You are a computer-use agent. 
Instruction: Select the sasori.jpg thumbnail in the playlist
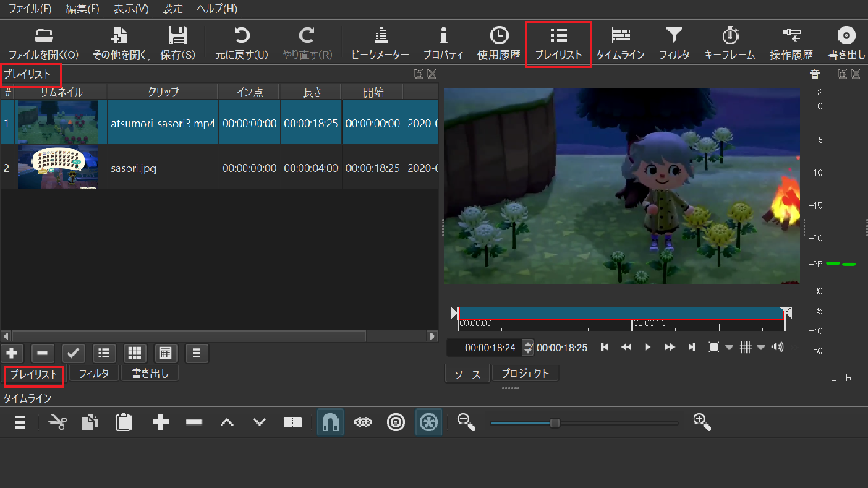[x=57, y=168]
